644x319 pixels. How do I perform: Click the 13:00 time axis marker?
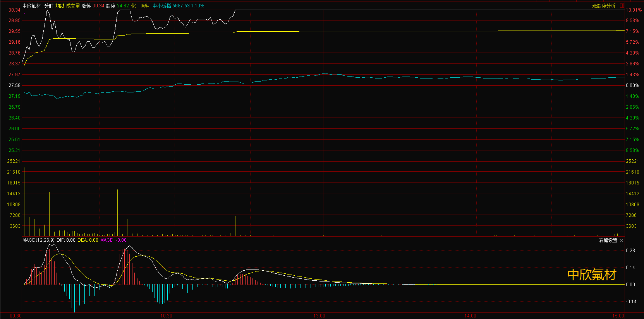coord(319,316)
